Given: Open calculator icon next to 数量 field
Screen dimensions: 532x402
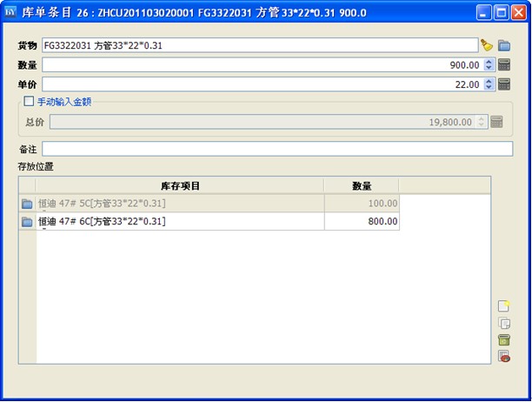Looking at the screenshot, I should (x=503, y=64).
